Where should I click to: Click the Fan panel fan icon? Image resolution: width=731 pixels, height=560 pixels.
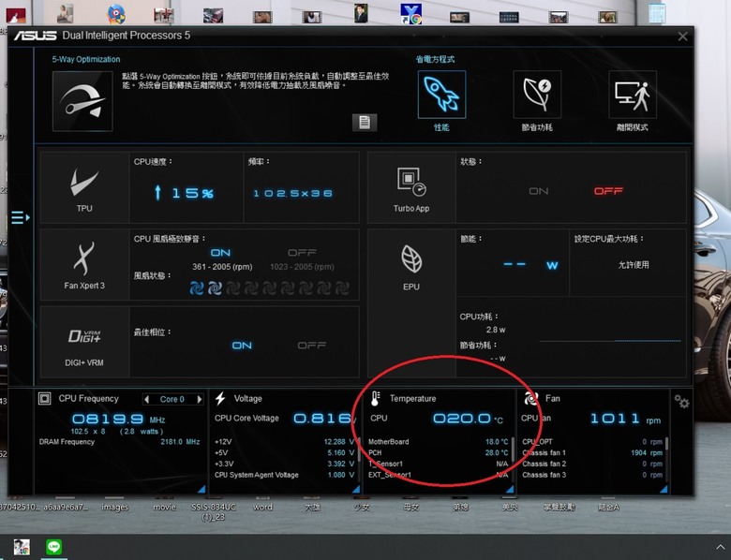531,398
